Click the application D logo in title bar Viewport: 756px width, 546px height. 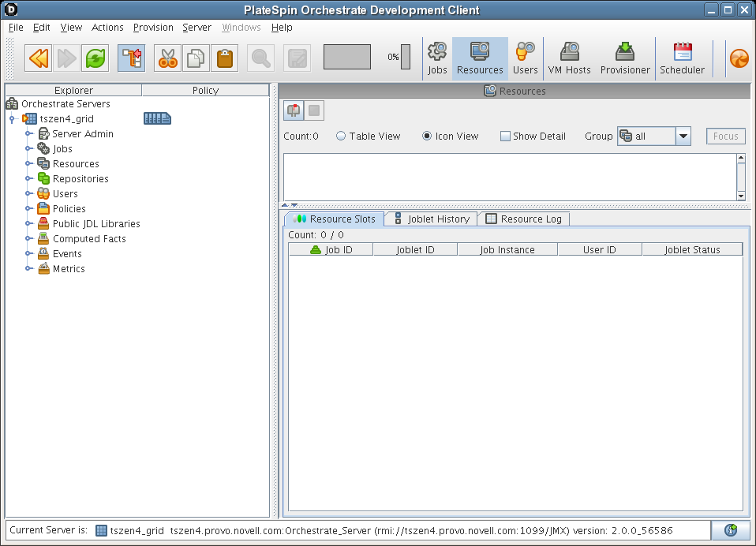[10, 9]
